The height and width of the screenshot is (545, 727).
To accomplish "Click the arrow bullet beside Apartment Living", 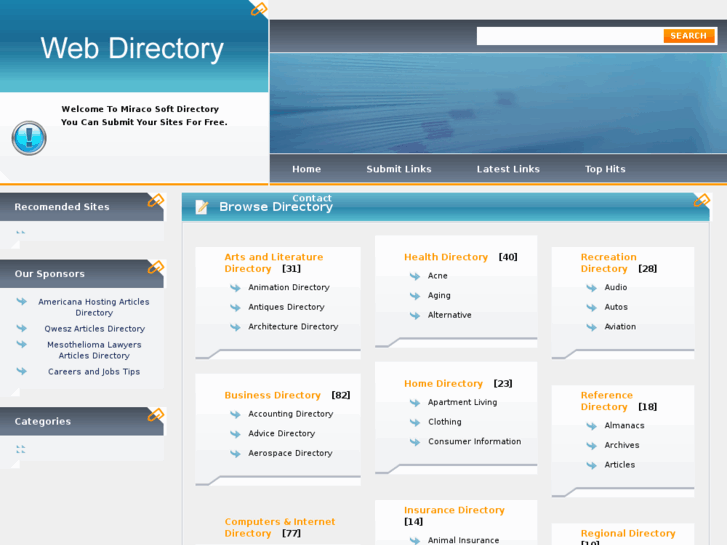I will pyautogui.click(x=415, y=403).
